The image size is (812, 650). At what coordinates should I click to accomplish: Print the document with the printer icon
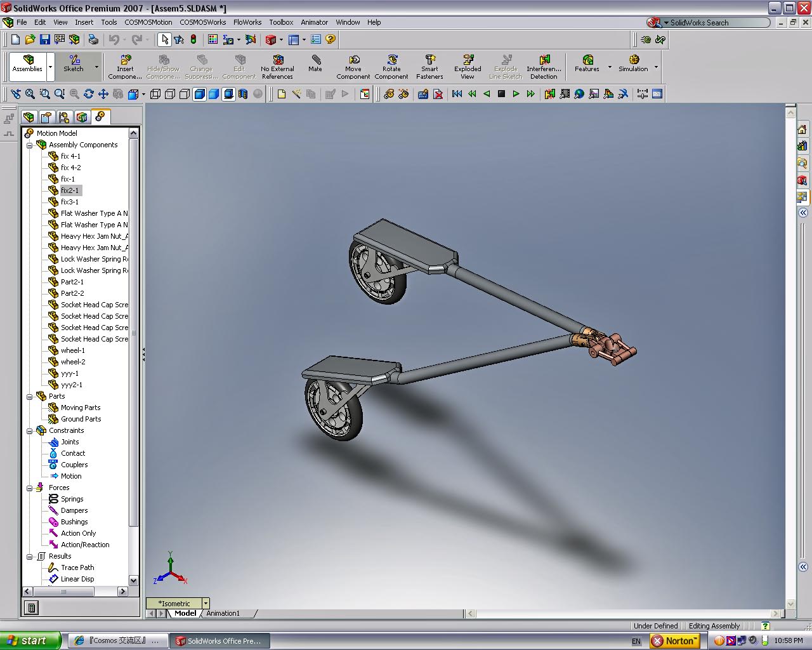[x=93, y=39]
